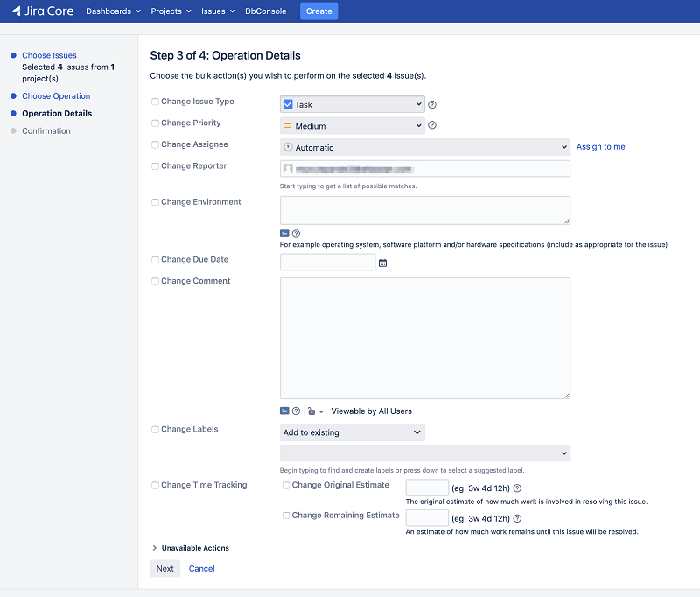Open the Dashboards menu

click(113, 11)
